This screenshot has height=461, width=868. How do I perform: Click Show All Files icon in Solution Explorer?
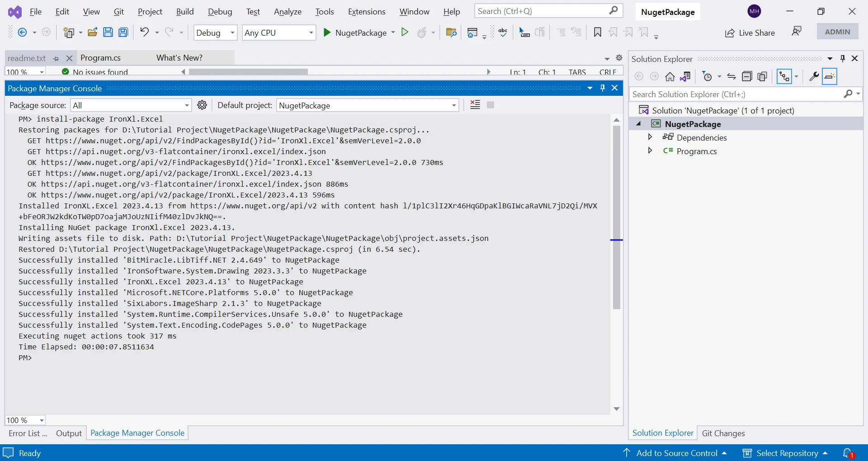(x=762, y=76)
